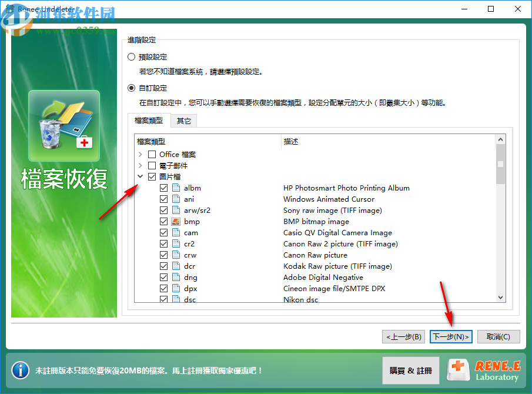This screenshot has height=394, width=532.
Task: Click the file list scroll up arrow
Action: pyautogui.click(x=500, y=139)
